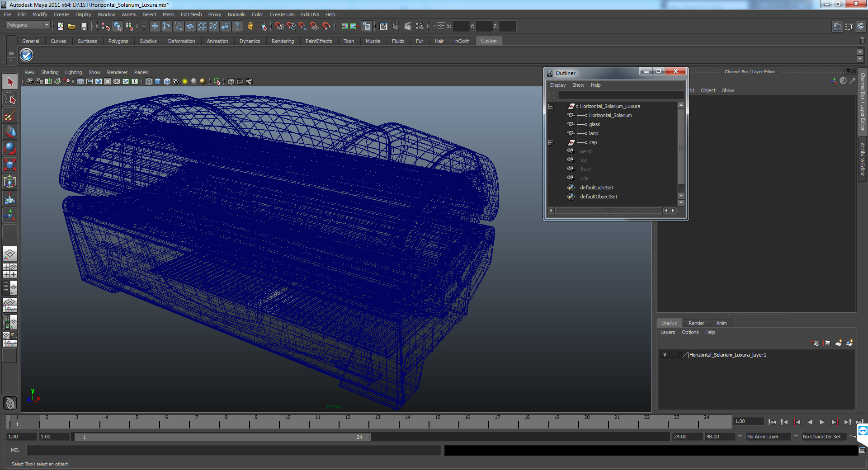
Task: Choose the Universal Manipulator tool
Action: tap(10, 182)
